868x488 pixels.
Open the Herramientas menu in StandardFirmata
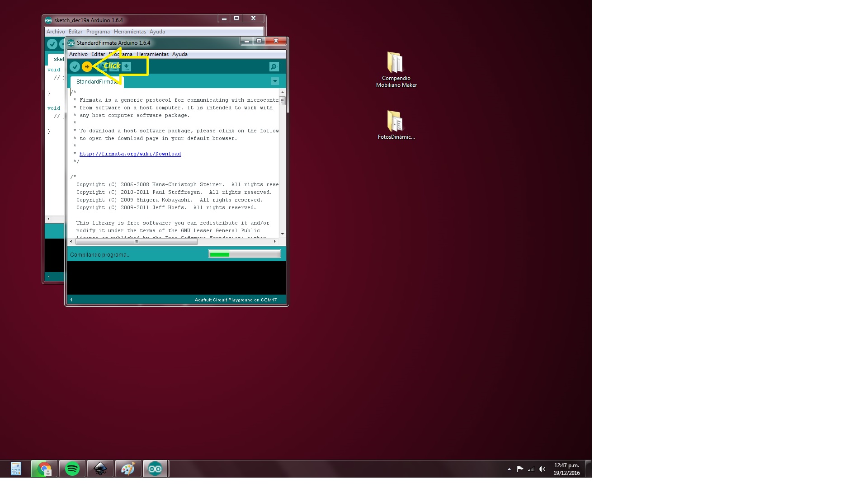click(x=152, y=54)
